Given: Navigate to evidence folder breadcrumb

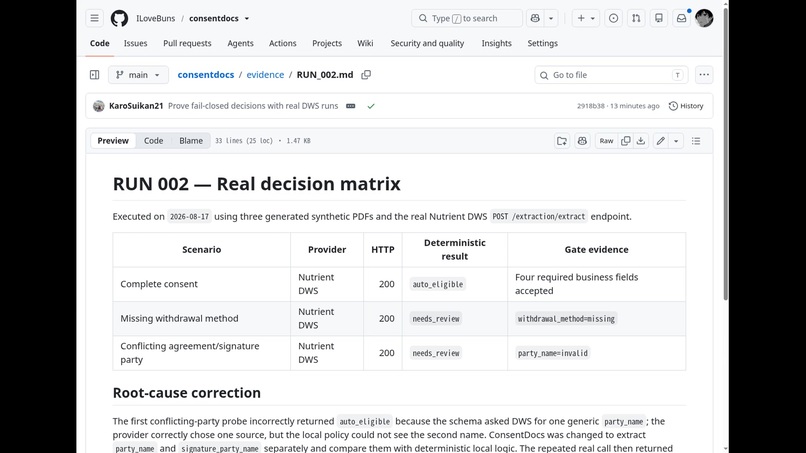Looking at the screenshot, I should click(x=265, y=75).
